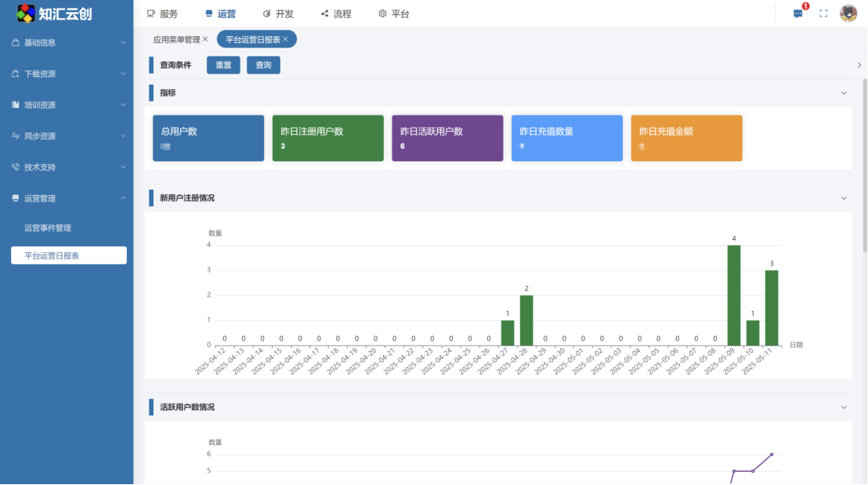
Task: Expand the 查询条件 panel arrow
Action: point(859,65)
